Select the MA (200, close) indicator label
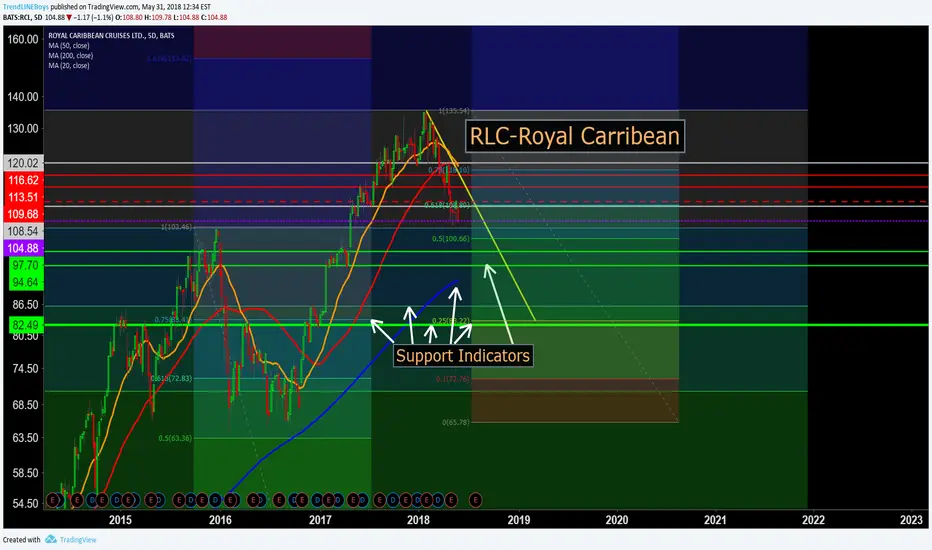The image size is (932, 550). click(x=71, y=56)
